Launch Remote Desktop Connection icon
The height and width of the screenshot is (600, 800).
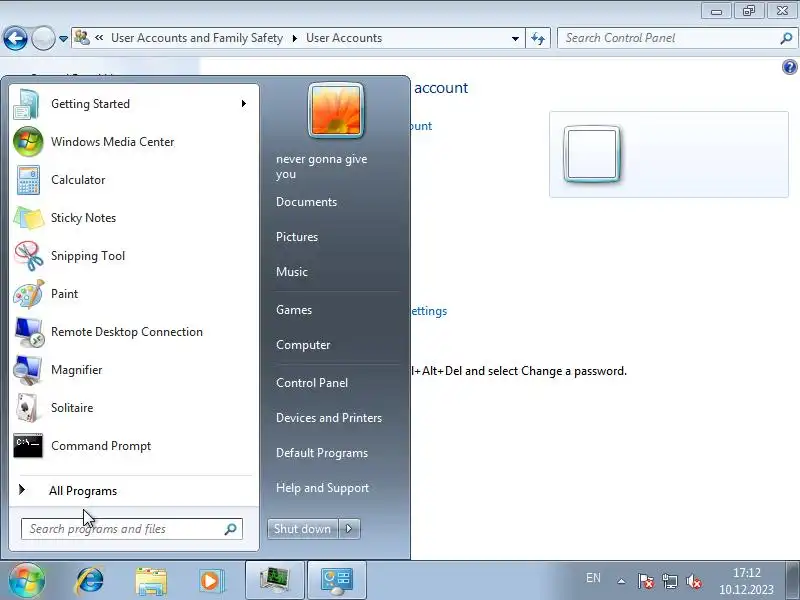click(28, 332)
